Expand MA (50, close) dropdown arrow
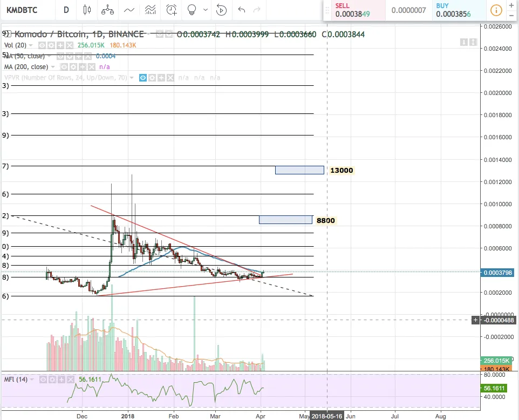The height and width of the screenshot is (420, 519). coord(49,56)
